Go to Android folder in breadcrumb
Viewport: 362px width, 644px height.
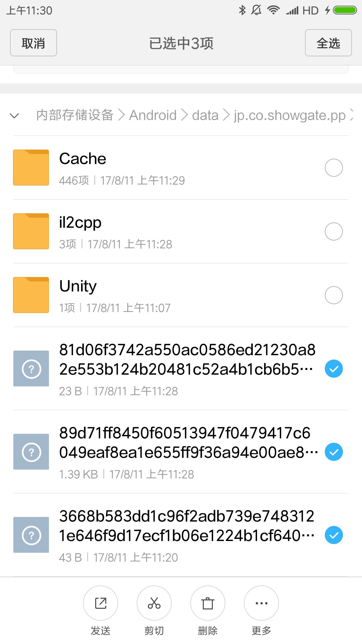point(153,115)
